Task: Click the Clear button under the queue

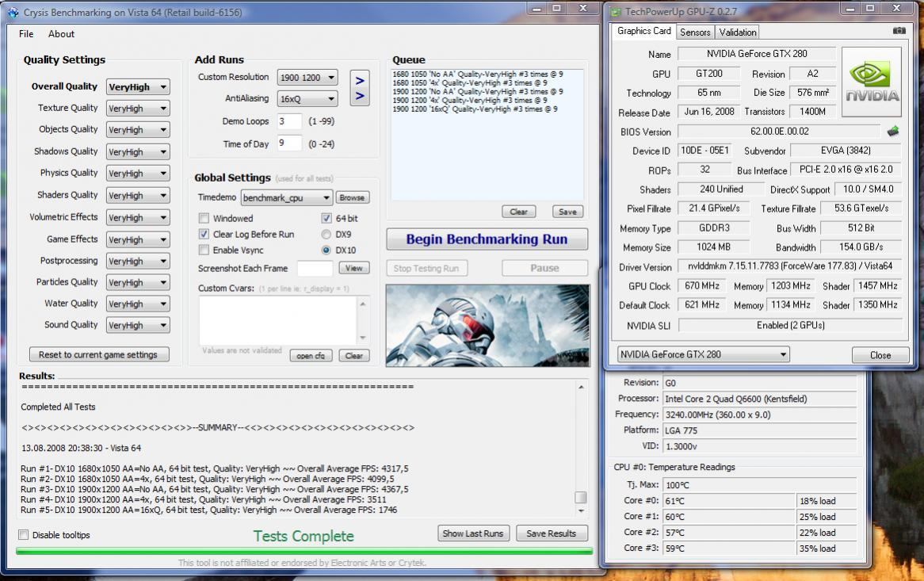Action: point(518,212)
